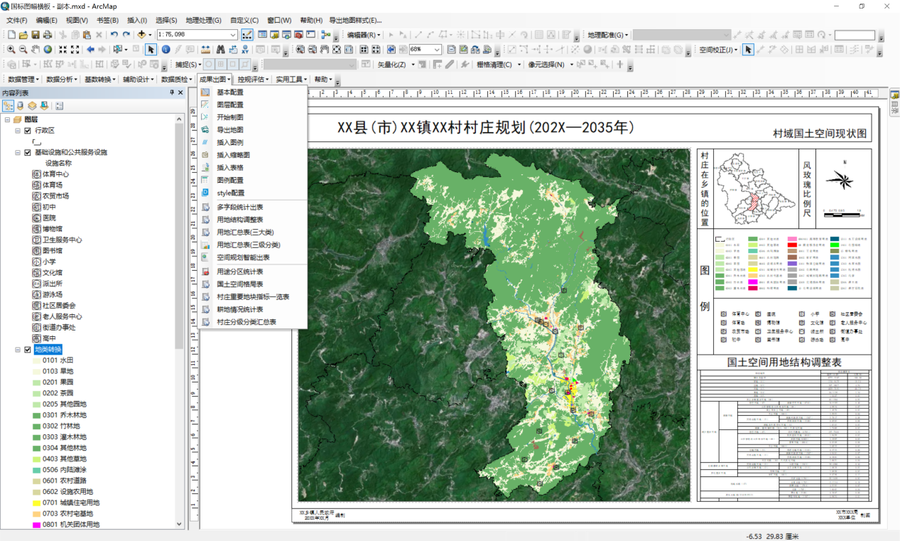The image size is (900, 541).
Task: Click the 0101 水田 color swatch
Action: coord(36,360)
